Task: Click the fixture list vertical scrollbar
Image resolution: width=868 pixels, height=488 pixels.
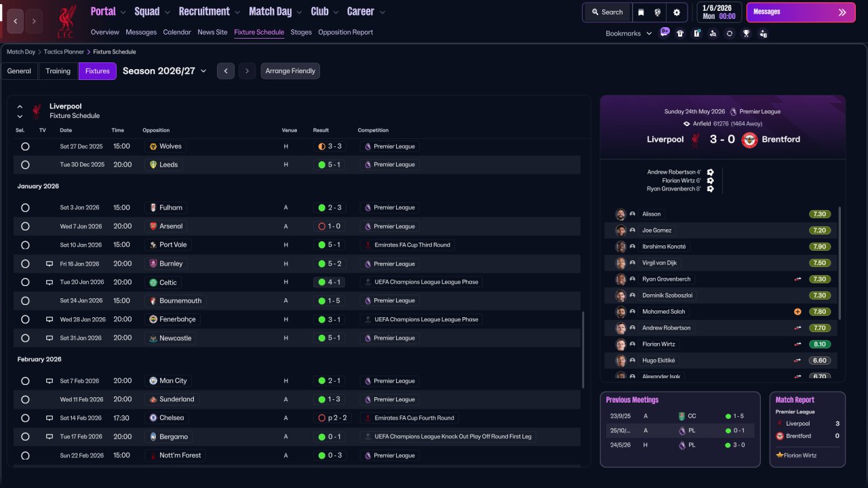Action: 583,350
